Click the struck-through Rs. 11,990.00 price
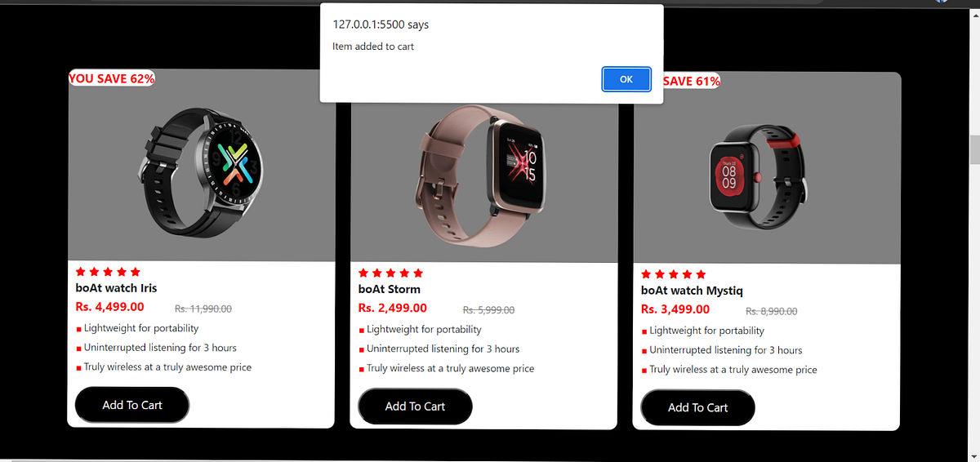Screen dimensions: 980x462 tap(203, 309)
